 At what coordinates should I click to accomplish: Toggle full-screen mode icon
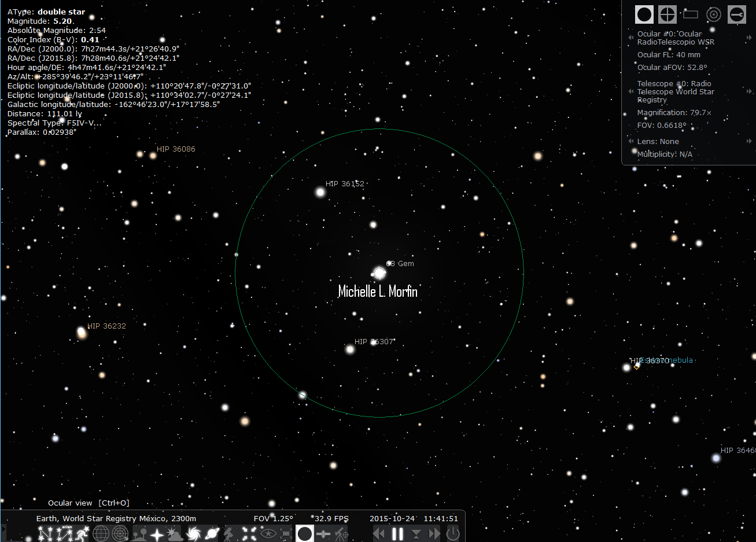[x=286, y=533]
